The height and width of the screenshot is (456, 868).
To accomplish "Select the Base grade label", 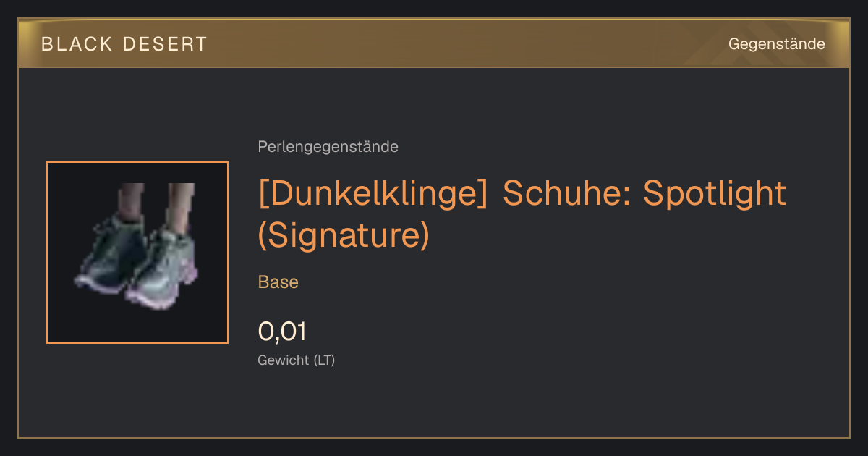I will tap(278, 282).
